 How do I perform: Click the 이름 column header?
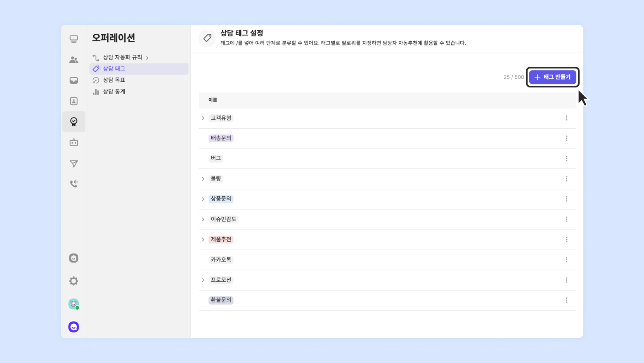click(x=213, y=100)
